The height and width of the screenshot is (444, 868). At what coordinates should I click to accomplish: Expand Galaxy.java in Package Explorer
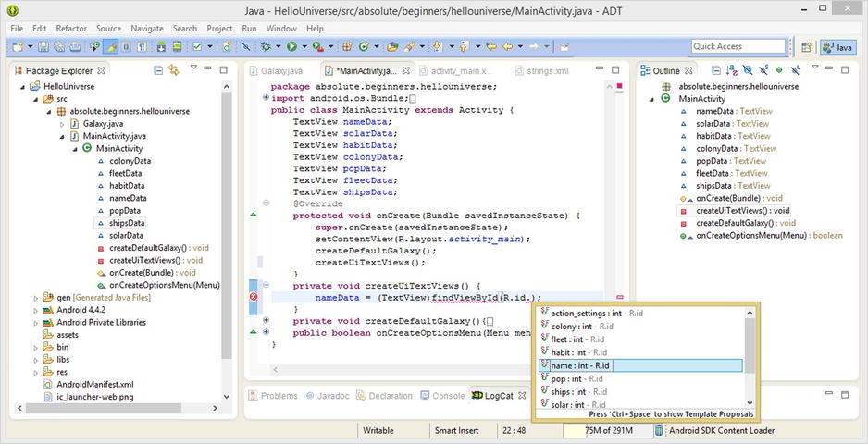tap(62, 123)
